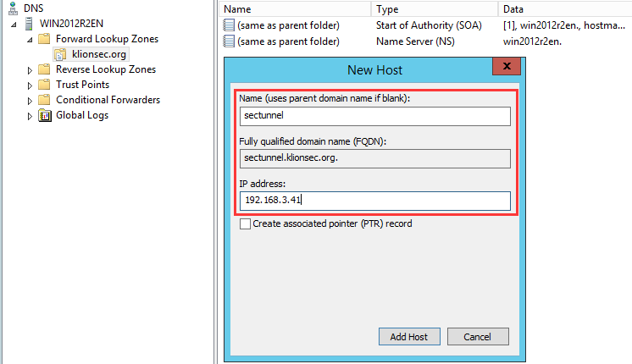Viewport: 632px width, 364px height.
Task: Select the Start of Authority record icon
Action: 229,25
